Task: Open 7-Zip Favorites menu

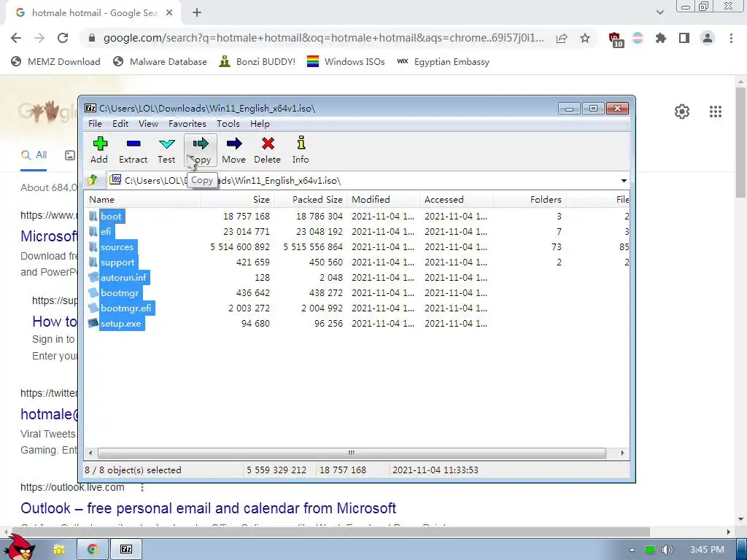Action: [187, 124]
